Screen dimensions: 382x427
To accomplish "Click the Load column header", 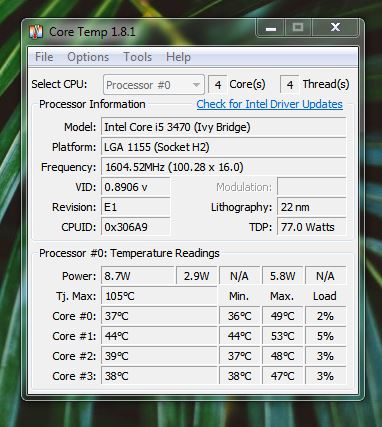I will click(325, 296).
